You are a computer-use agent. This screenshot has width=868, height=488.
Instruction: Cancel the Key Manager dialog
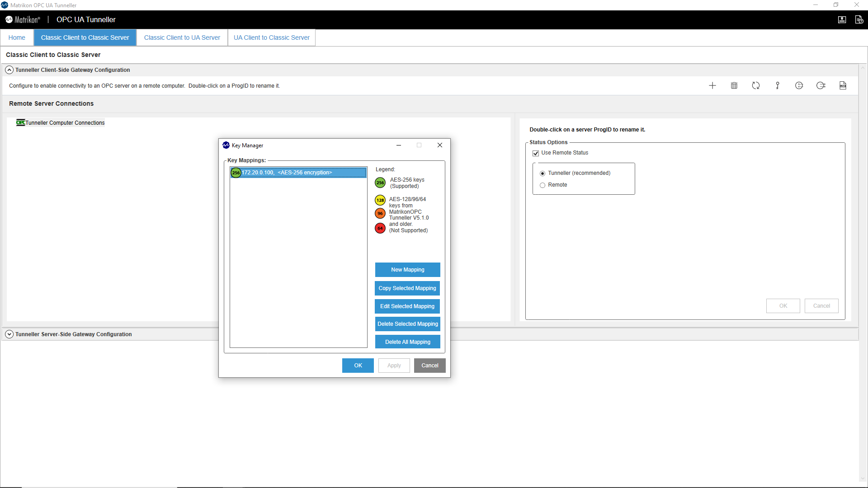(430, 366)
